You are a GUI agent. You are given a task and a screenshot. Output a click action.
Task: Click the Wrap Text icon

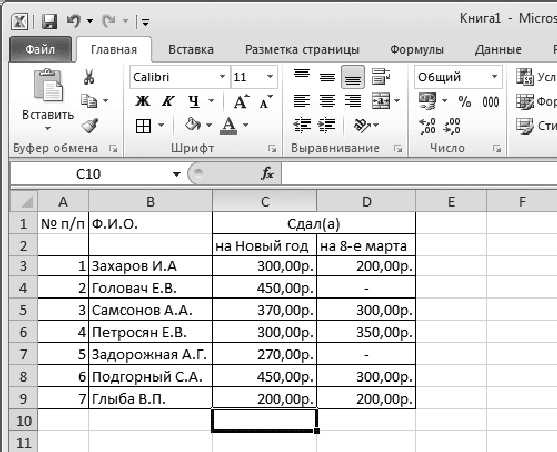coord(381,76)
